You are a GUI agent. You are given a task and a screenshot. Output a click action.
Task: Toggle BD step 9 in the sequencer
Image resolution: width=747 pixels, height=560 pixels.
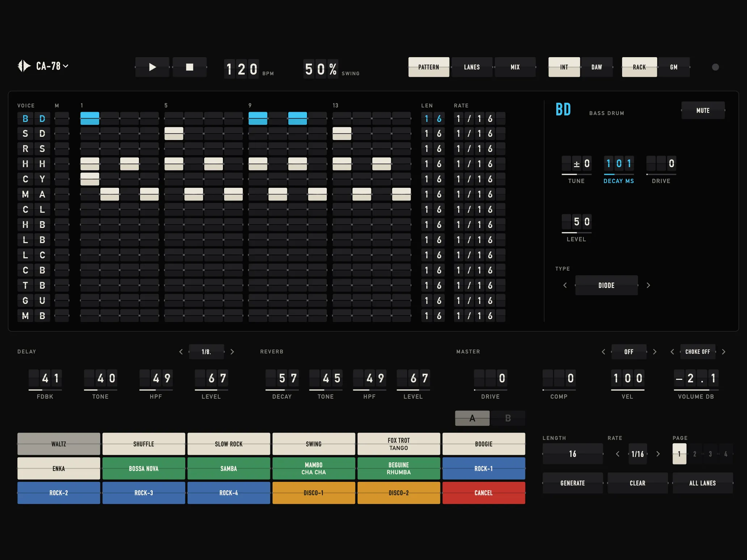click(x=258, y=118)
